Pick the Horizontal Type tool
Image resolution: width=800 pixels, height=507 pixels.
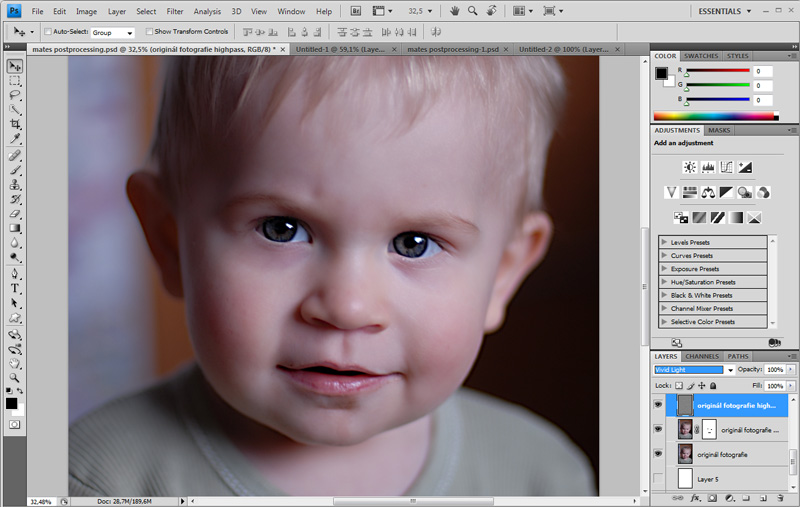(15, 288)
